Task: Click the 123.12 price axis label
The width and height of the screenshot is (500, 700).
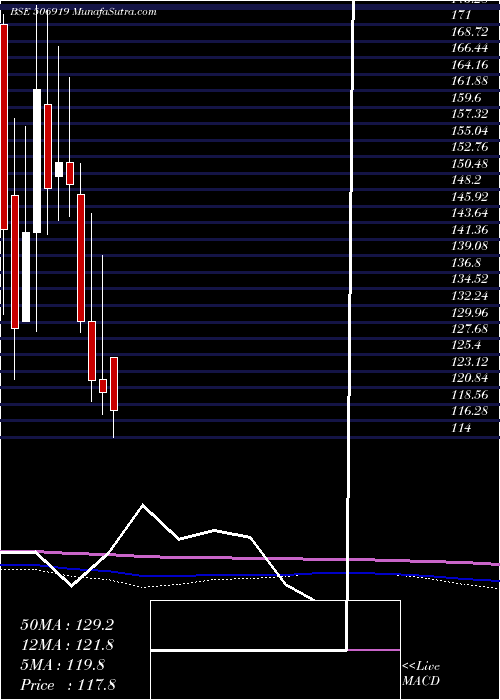Action: click(x=470, y=362)
